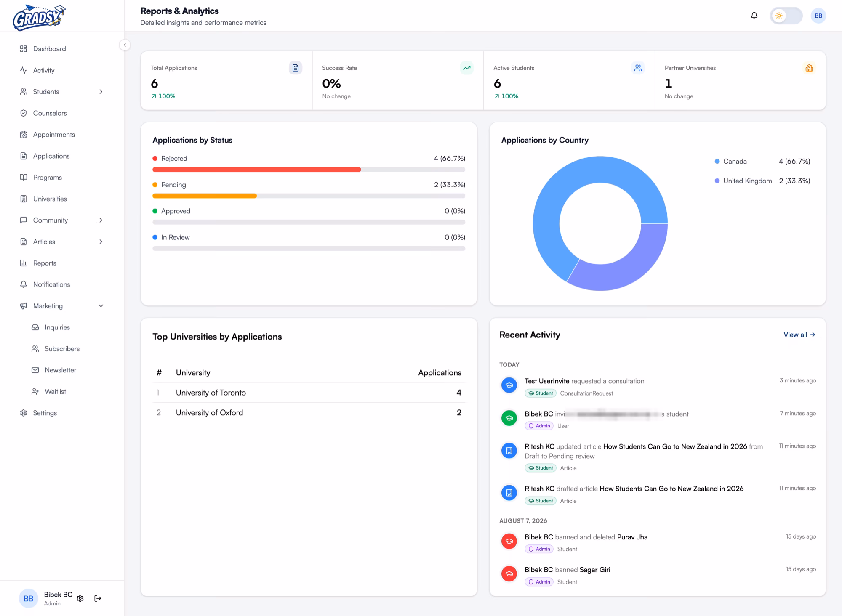The height and width of the screenshot is (616, 842).
Task: Click the trending icon on Success Rate card
Action: coord(467,68)
